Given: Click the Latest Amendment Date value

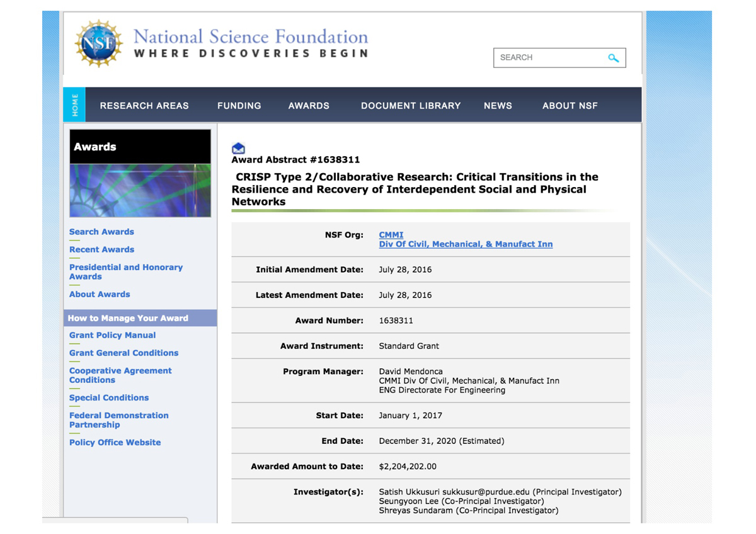Looking at the screenshot, I should point(405,295).
